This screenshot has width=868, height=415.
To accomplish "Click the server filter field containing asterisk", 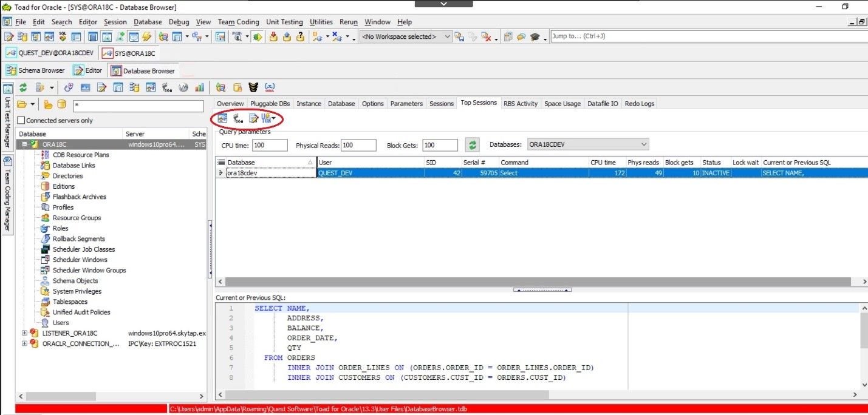I will [138, 105].
